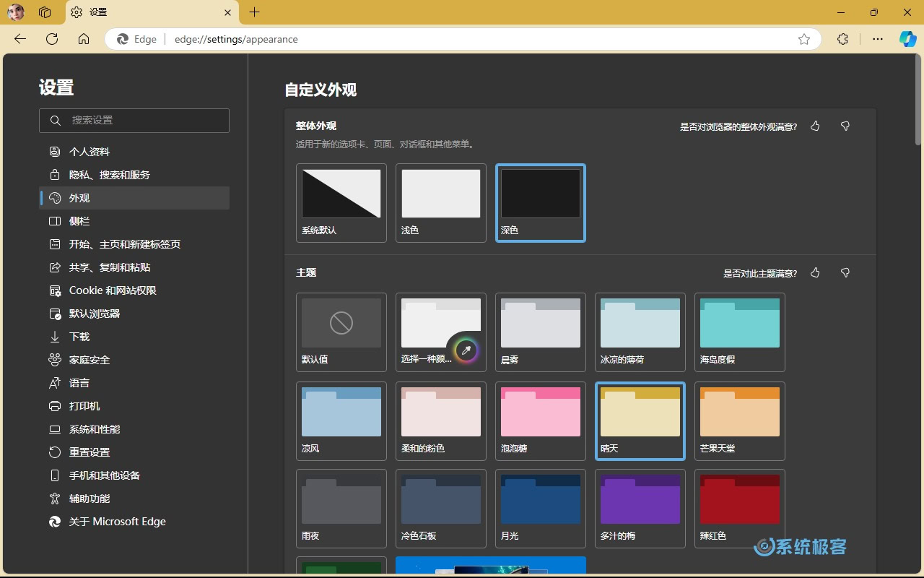Apply the 冷色石板 theme

(441, 509)
